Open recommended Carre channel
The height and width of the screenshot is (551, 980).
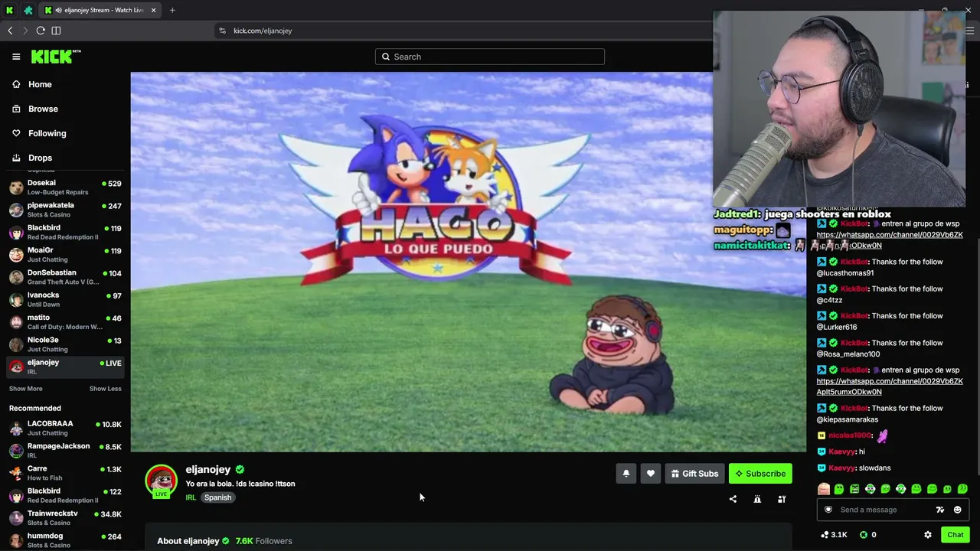(64, 473)
